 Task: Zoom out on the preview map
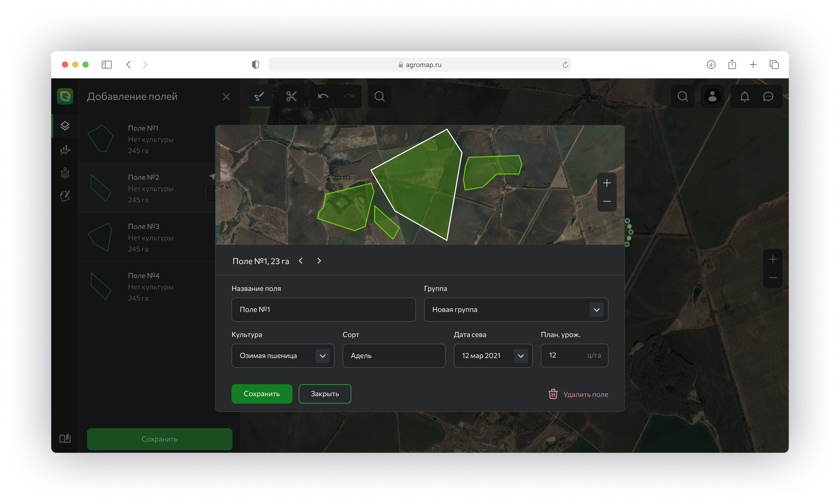[x=607, y=201]
